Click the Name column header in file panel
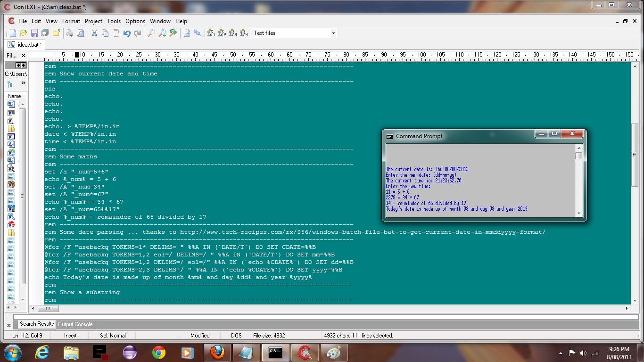644x362 pixels. coord(15,96)
